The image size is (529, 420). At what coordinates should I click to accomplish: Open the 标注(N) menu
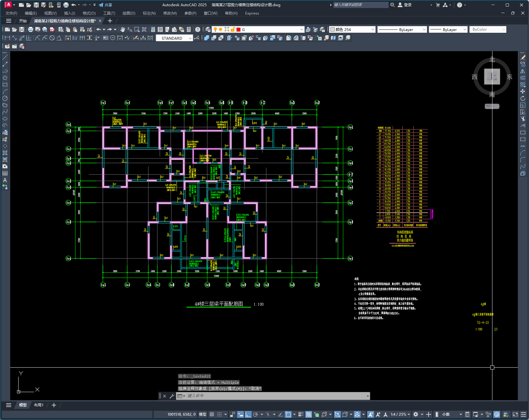(x=149, y=13)
